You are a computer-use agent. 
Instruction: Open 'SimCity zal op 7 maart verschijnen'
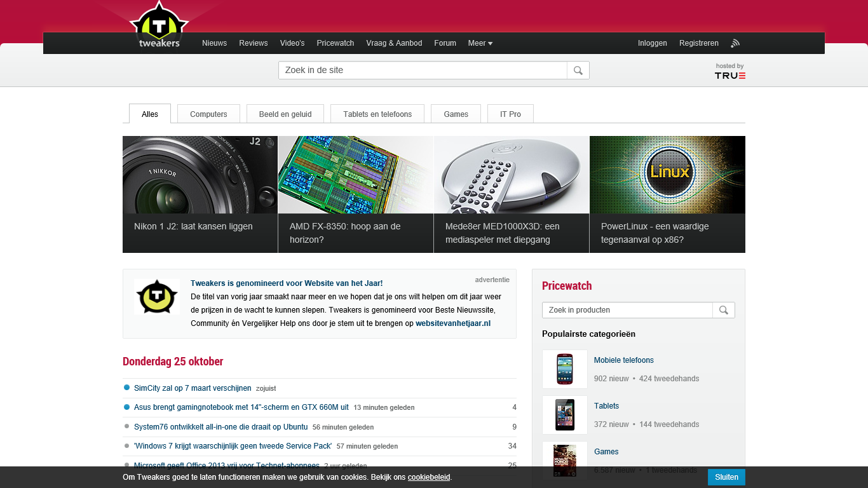[193, 388]
